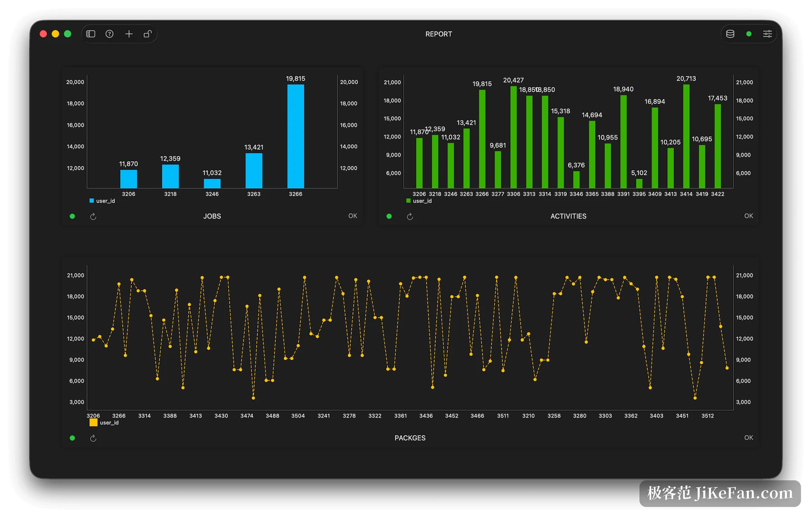The height and width of the screenshot is (518, 812).
Task: Refresh the ACTIVITIES chart
Action: pyautogui.click(x=410, y=217)
